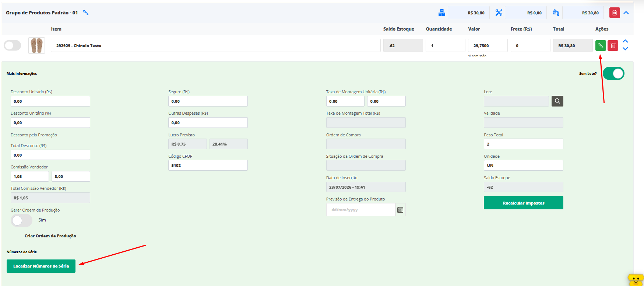Screen dimensions: 644x286
Task: Click the Quantidade field of the item row
Action: (x=446, y=46)
